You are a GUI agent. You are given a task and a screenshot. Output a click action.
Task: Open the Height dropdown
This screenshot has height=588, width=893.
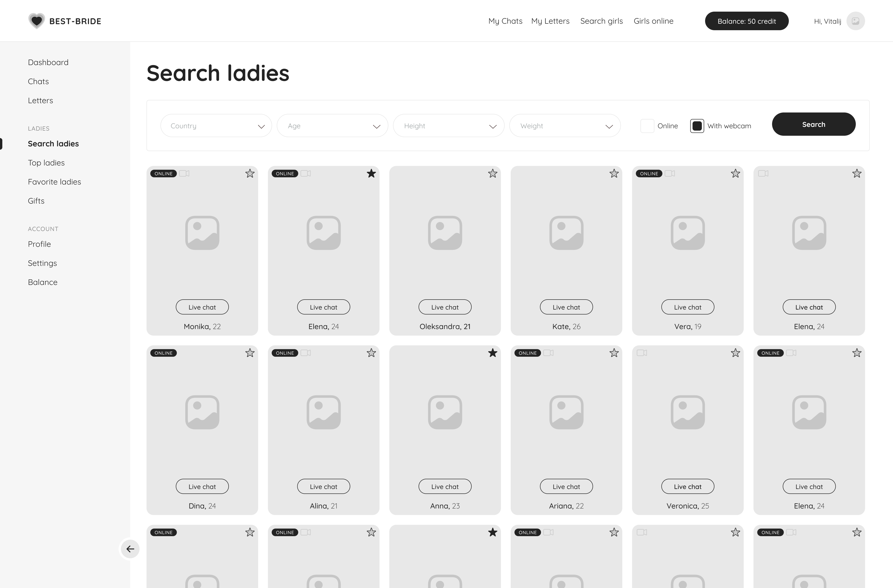[448, 126]
